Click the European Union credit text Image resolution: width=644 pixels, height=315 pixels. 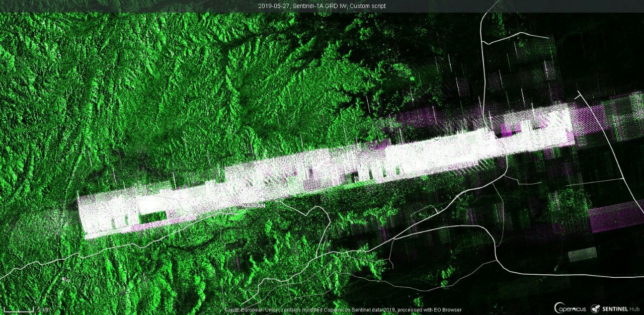[x=343, y=310]
